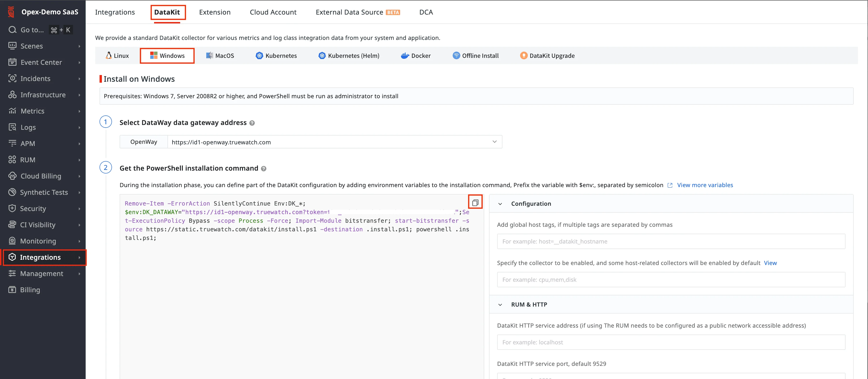Click the Infrastructure sidebar icon
The width and height of the screenshot is (868, 379).
12,95
